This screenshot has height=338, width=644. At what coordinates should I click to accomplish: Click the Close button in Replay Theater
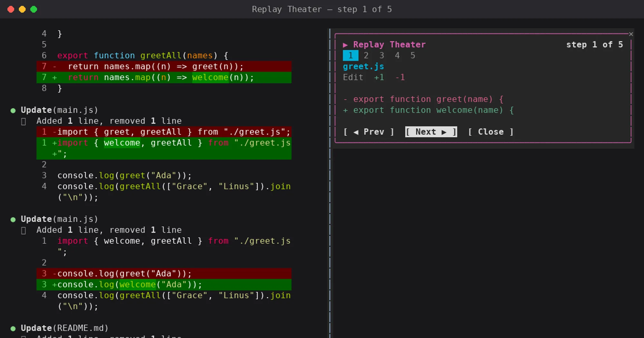point(491,132)
